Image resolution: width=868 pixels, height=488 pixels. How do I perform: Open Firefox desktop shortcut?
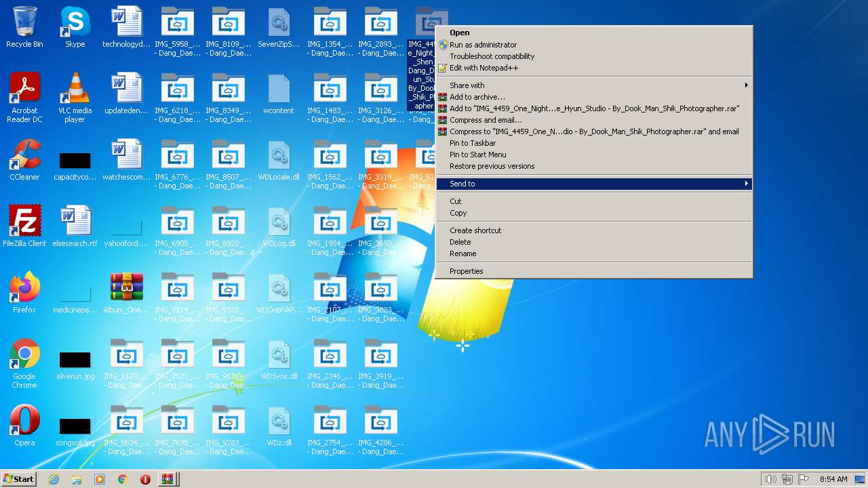tap(24, 293)
